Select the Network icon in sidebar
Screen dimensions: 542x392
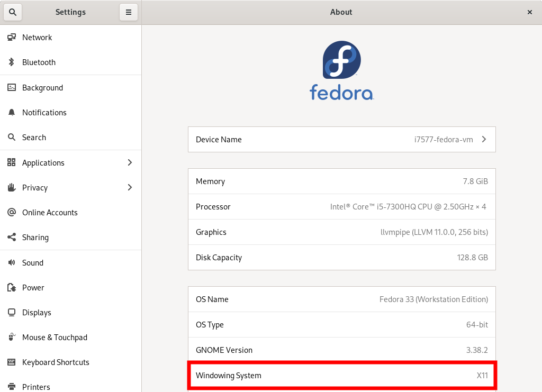coord(12,38)
